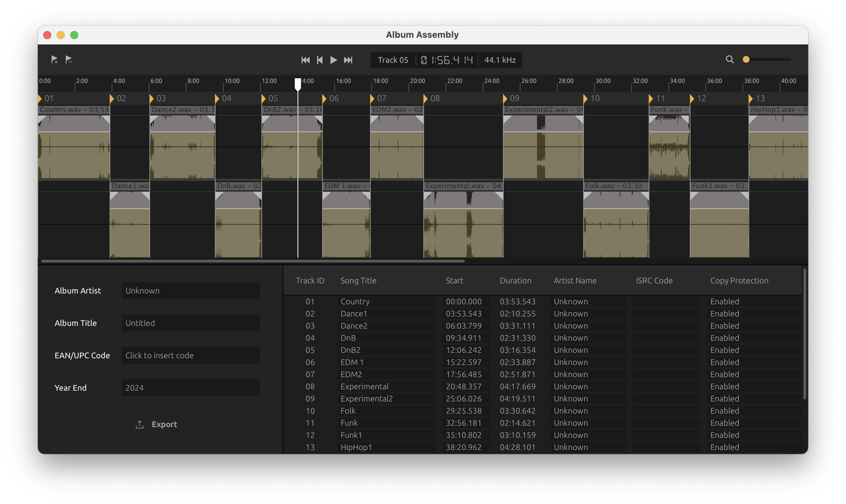This screenshot has height=504, width=846.
Task: Click the Song Title column header
Action: click(x=359, y=281)
